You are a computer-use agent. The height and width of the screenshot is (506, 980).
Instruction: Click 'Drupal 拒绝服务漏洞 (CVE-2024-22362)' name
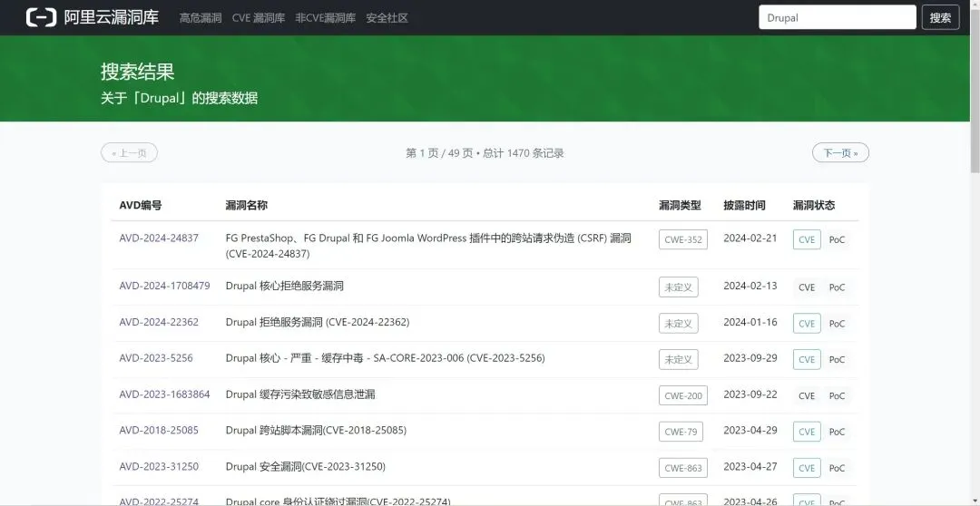click(x=318, y=322)
